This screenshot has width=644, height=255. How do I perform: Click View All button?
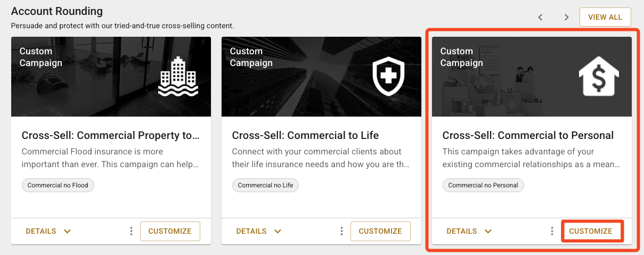tap(605, 17)
